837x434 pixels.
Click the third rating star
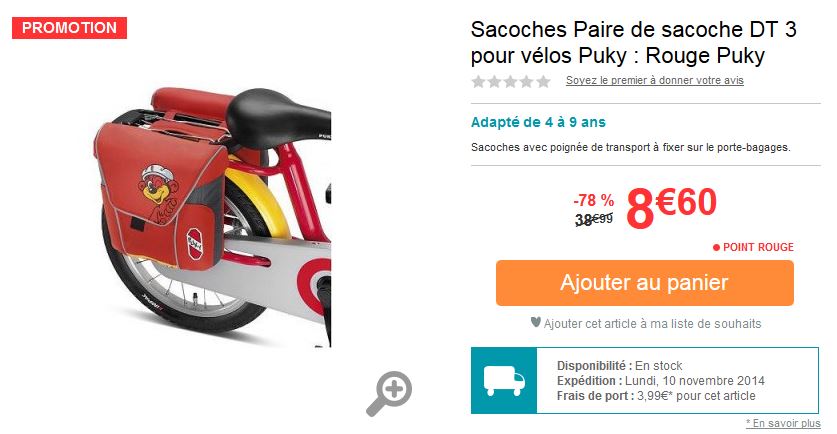click(x=511, y=81)
